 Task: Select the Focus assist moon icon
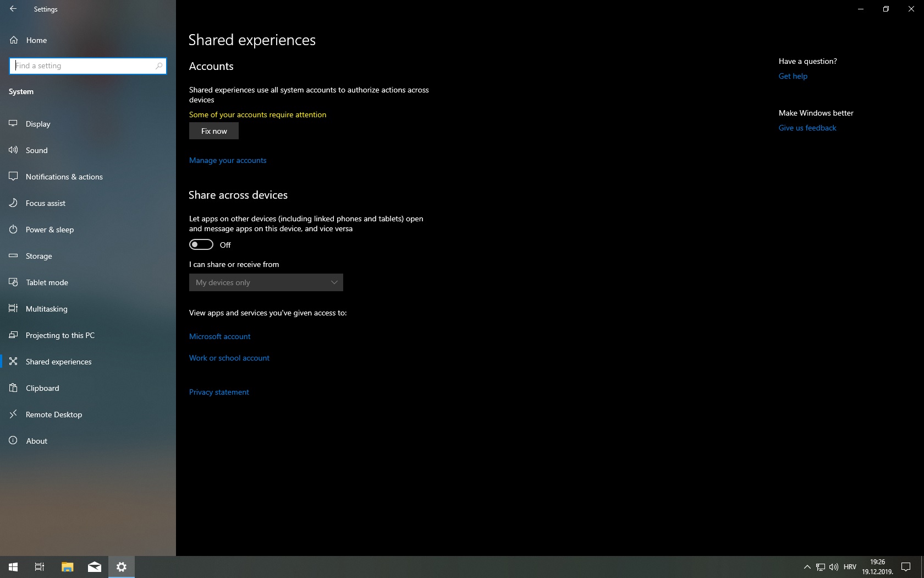tap(13, 203)
